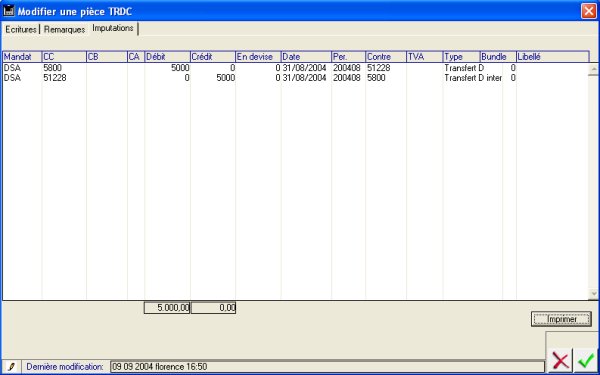Click the CC column header
The image size is (600, 375).
click(x=64, y=57)
